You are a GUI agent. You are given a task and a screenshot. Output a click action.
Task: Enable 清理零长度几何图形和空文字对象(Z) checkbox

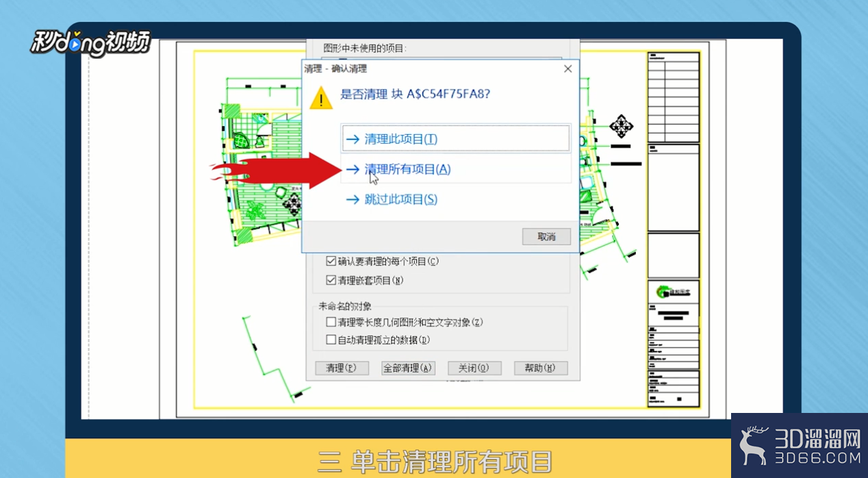click(331, 322)
